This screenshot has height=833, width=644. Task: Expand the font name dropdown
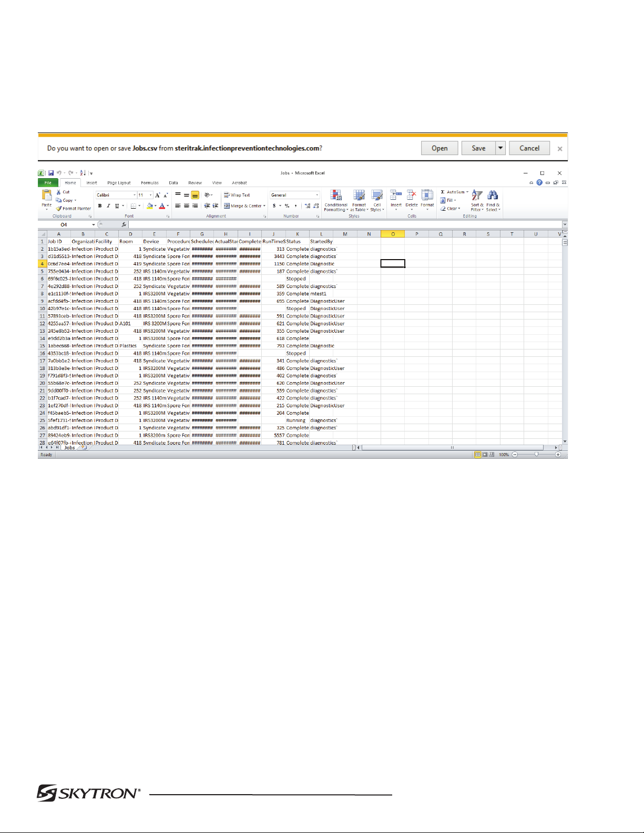[x=135, y=195]
